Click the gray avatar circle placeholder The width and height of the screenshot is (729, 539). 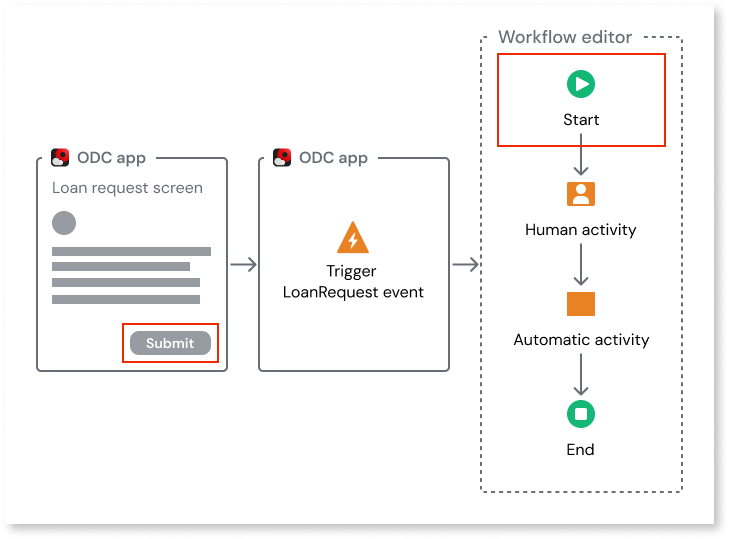(64, 223)
